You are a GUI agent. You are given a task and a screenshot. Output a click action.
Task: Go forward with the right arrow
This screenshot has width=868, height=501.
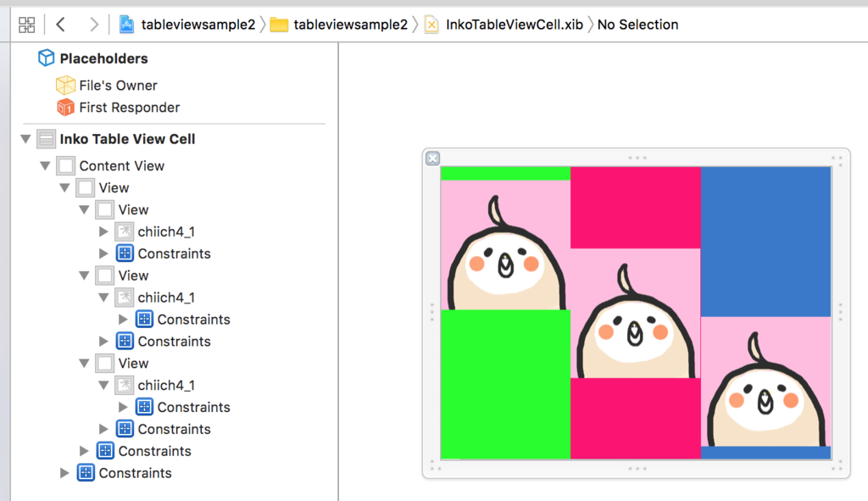tap(93, 25)
